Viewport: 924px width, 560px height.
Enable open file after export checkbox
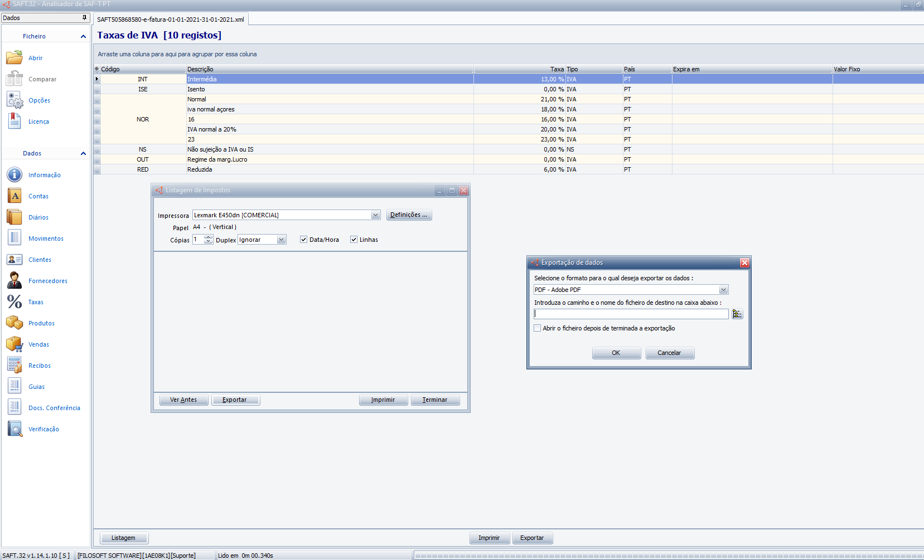point(538,328)
